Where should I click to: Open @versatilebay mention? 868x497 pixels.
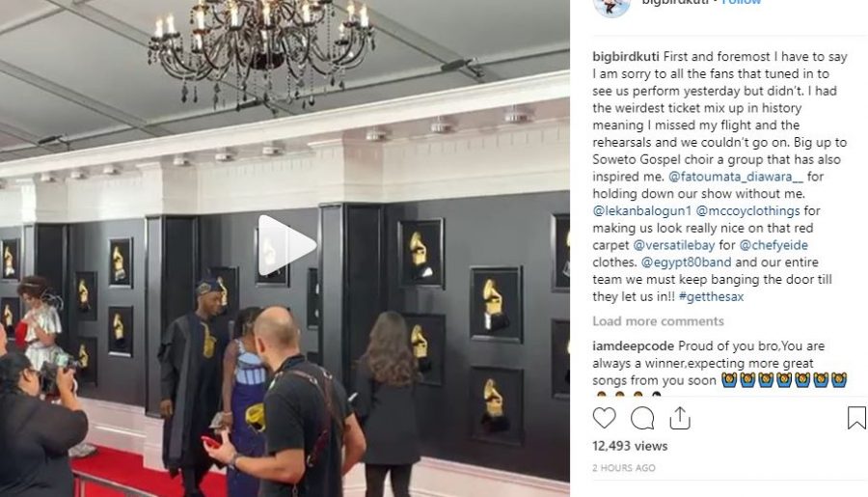click(x=674, y=245)
